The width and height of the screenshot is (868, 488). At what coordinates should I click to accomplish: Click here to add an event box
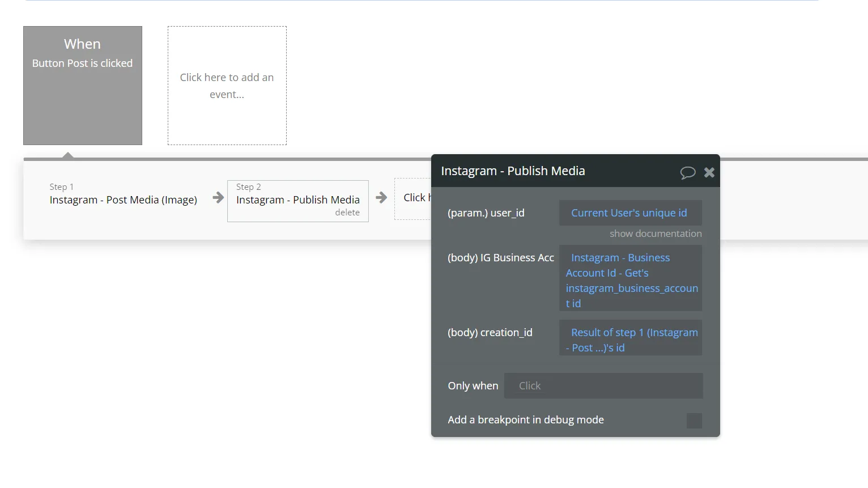[x=227, y=86]
